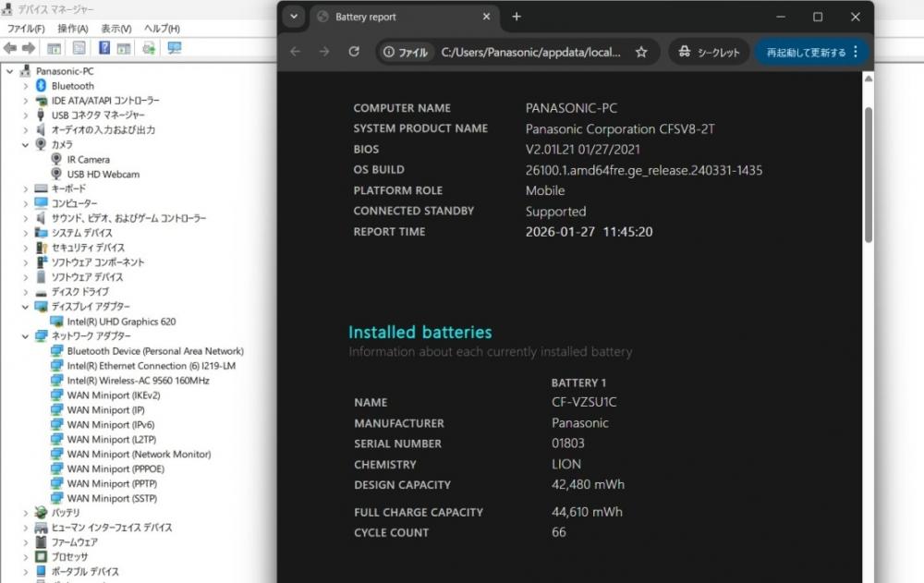The image size is (924, 583).
Task: Select Bluetooth Device (Personal Area Network)
Action: (155, 351)
